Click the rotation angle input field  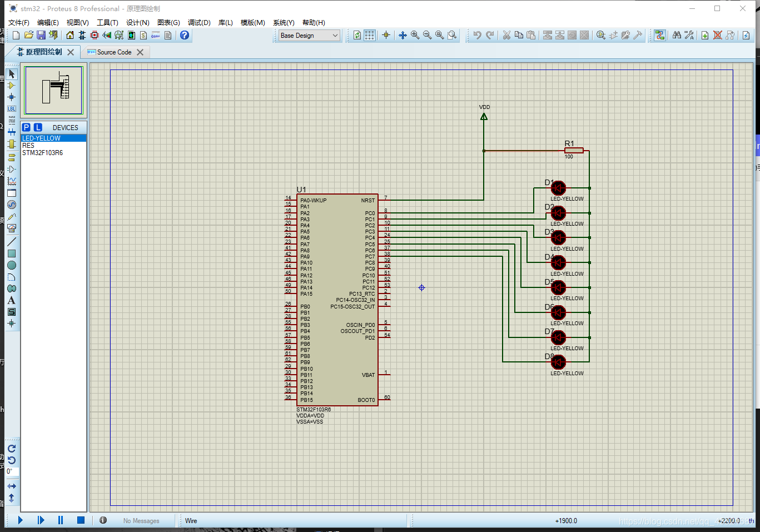12,471
